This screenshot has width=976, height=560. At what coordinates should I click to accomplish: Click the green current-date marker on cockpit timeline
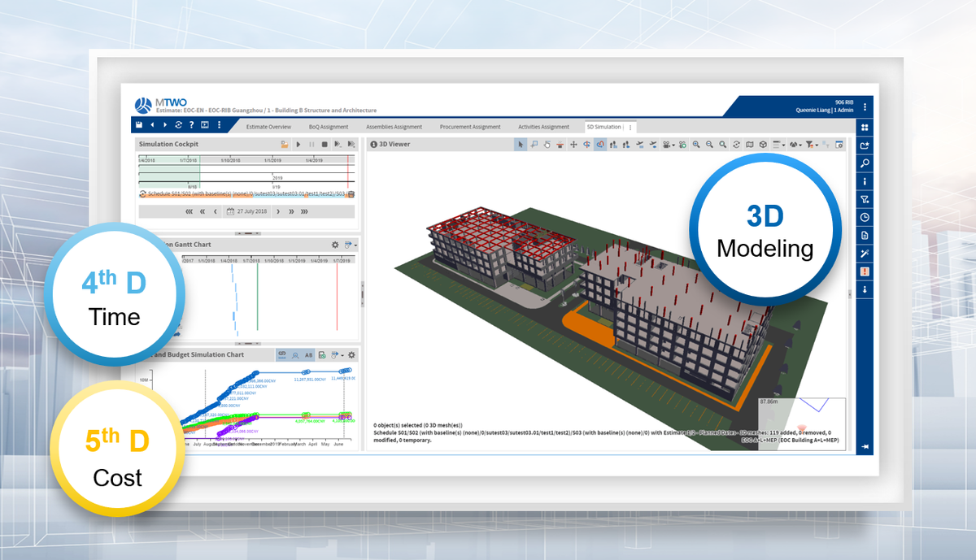coord(200,171)
